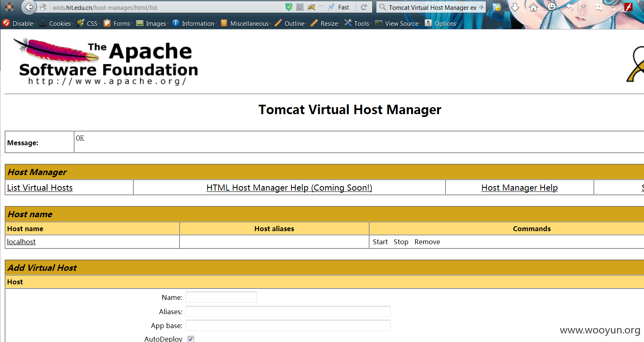
Task: Open the Images toolbar menu
Action: click(x=152, y=23)
